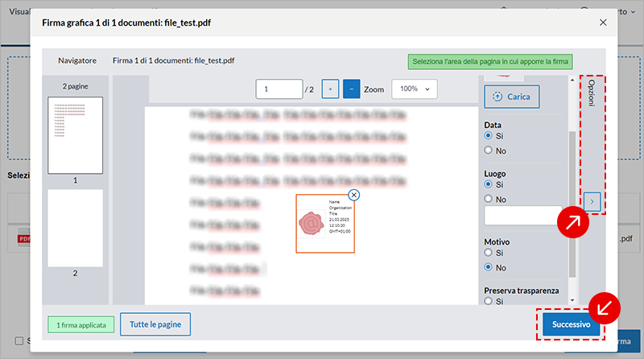
Task: Switch to the Navigatore tab
Action: point(77,60)
